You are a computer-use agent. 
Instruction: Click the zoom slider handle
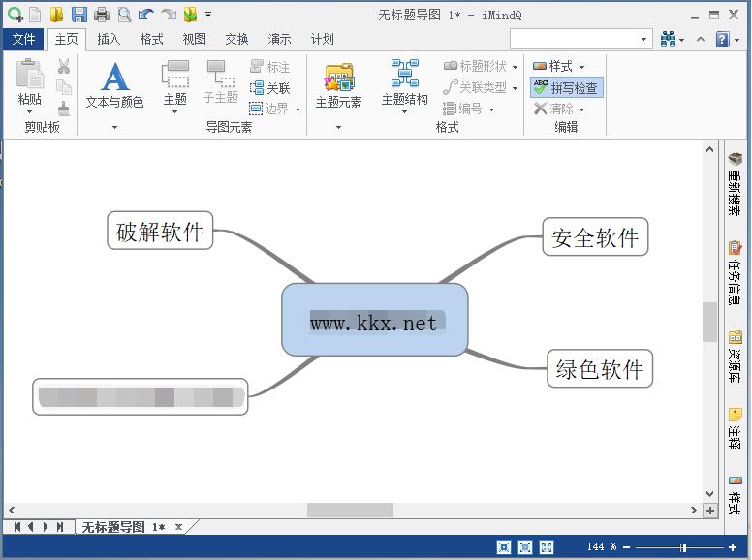click(683, 547)
